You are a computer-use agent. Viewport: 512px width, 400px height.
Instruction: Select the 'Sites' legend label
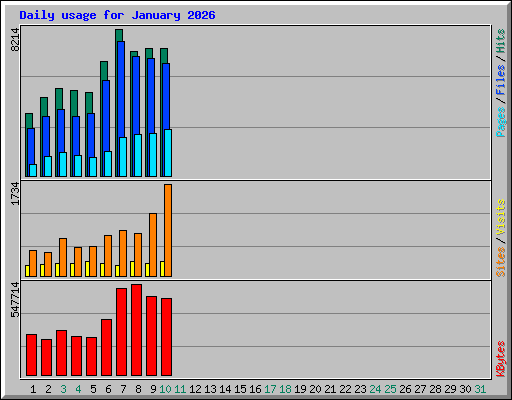click(x=500, y=262)
